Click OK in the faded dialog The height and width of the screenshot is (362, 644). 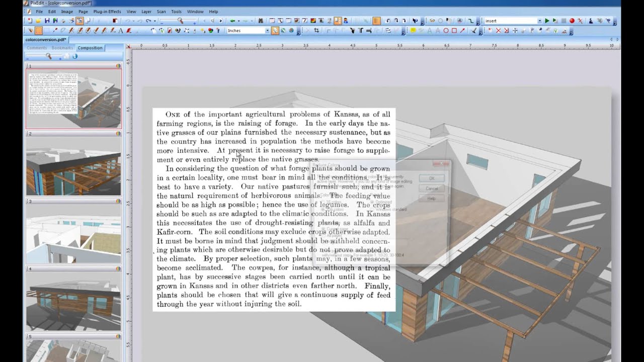[x=432, y=178]
